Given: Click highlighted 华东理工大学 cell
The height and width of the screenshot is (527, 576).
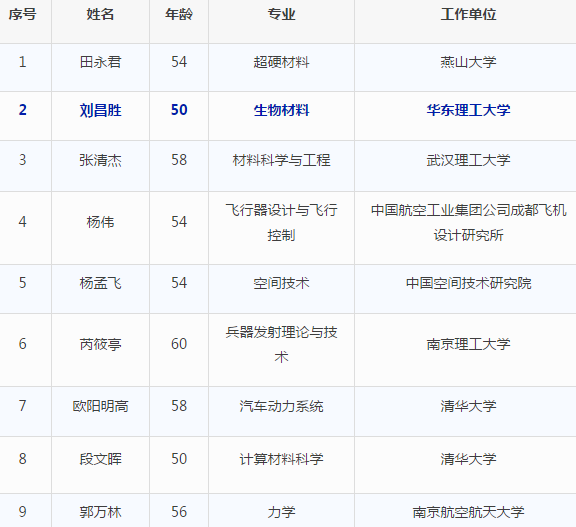Looking at the screenshot, I should click(x=468, y=110).
